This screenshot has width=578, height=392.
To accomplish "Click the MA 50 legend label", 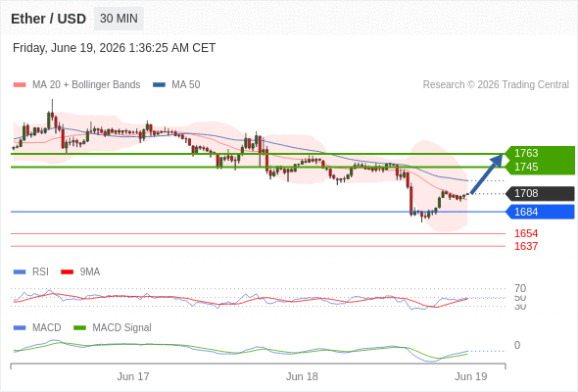I will click(186, 85).
